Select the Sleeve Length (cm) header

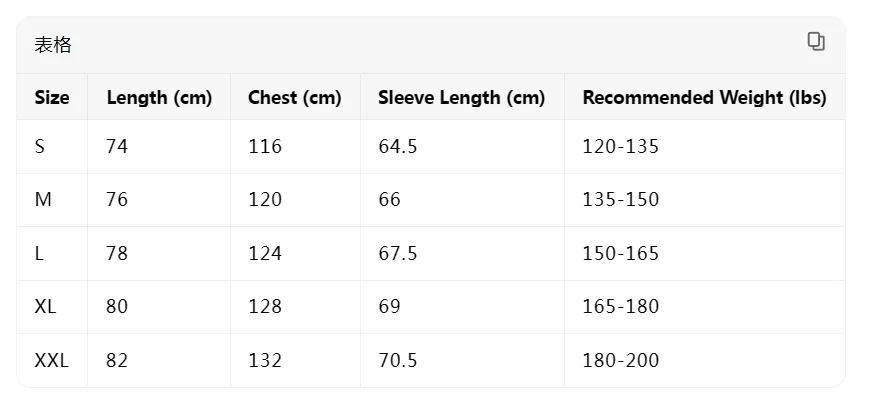461,98
